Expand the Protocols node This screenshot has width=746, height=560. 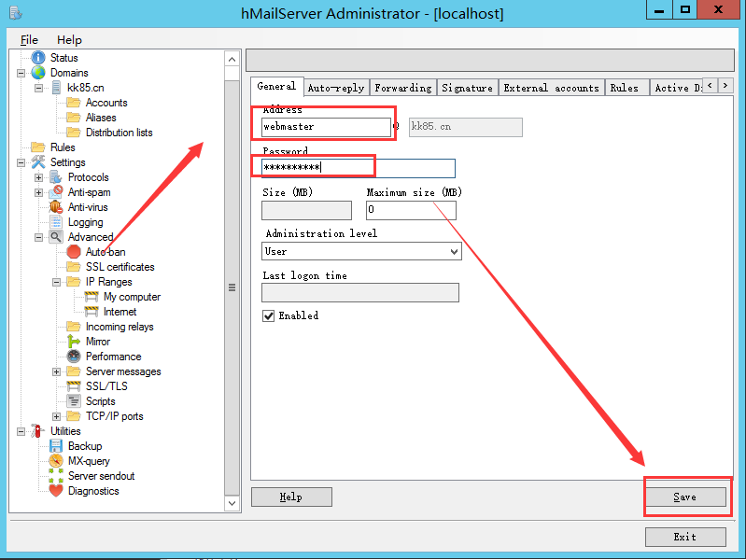[38, 177]
